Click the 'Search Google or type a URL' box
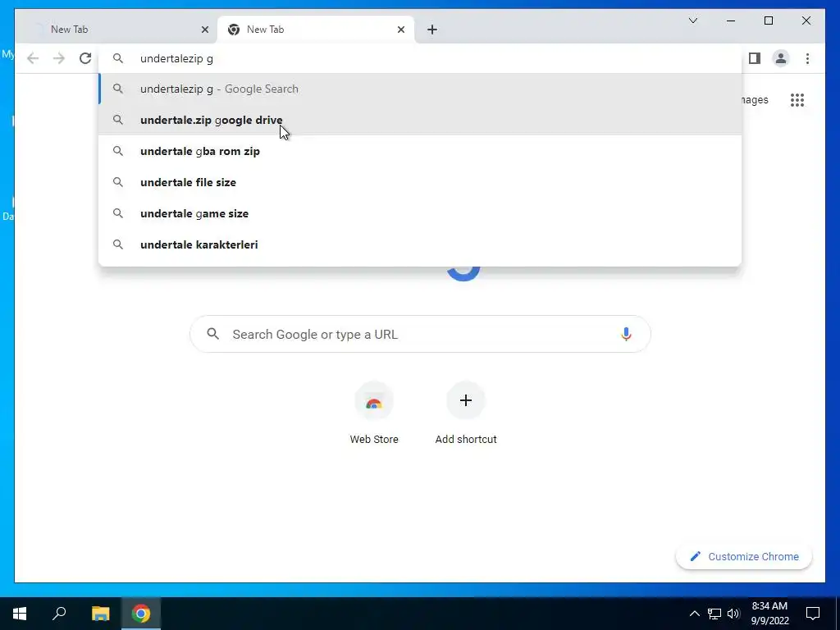The image size is (840, 630). pos(421,334)
